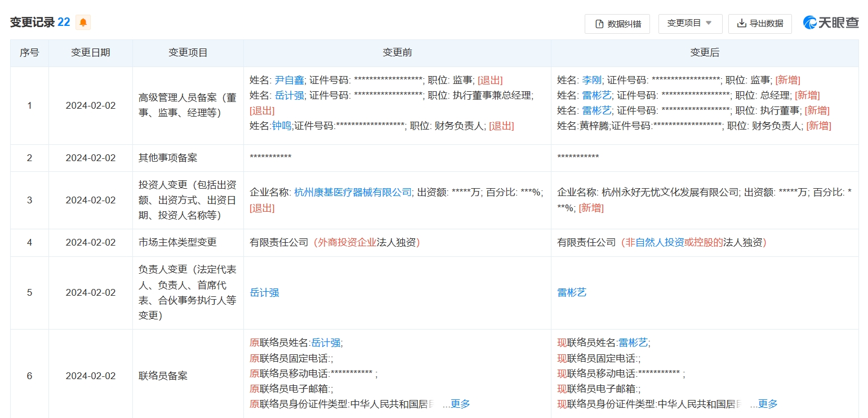Click date 2024-02-02 in row 4
The image size is (868, 418).
coord(91,242)
